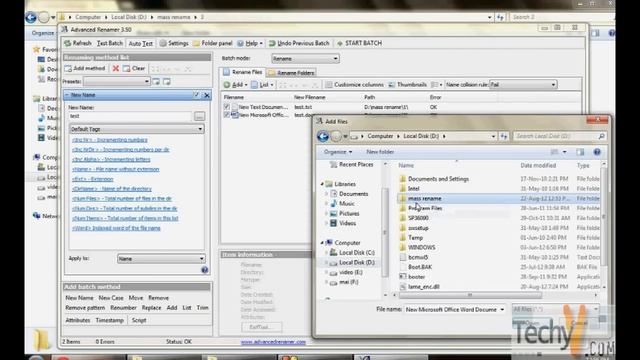Open Settings from the Advanced Renamer toolbar
Image resolution: width=640 pixels, height=360 pixels.
tap(174, 43)
